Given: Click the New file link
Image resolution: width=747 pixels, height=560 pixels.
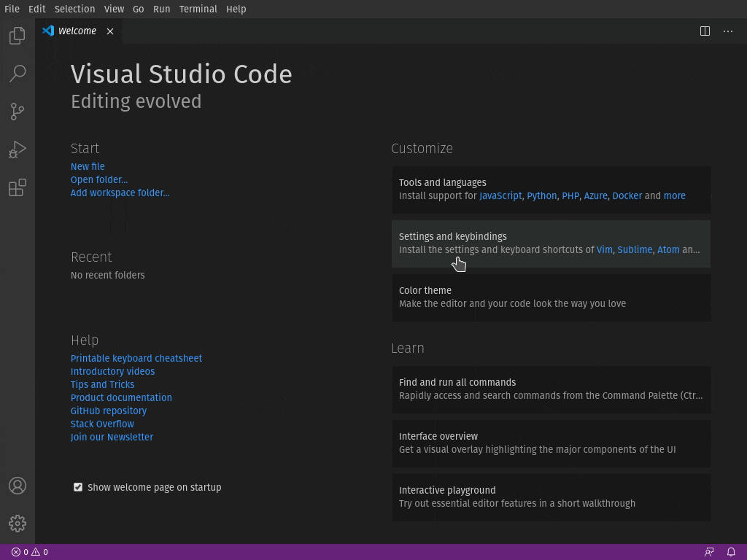Looking at the screenshot, I should (88, 166).
